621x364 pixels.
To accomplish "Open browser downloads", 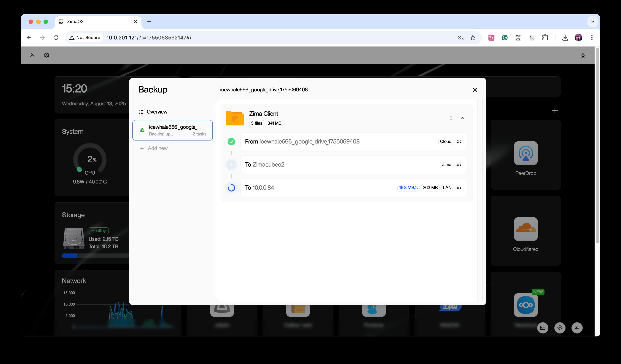I will [565, 38].
